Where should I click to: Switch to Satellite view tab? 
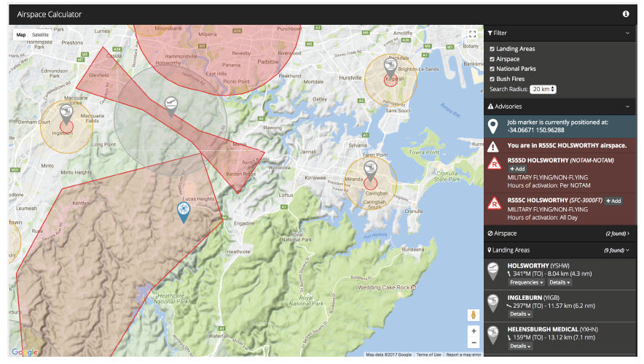point(40,35)
